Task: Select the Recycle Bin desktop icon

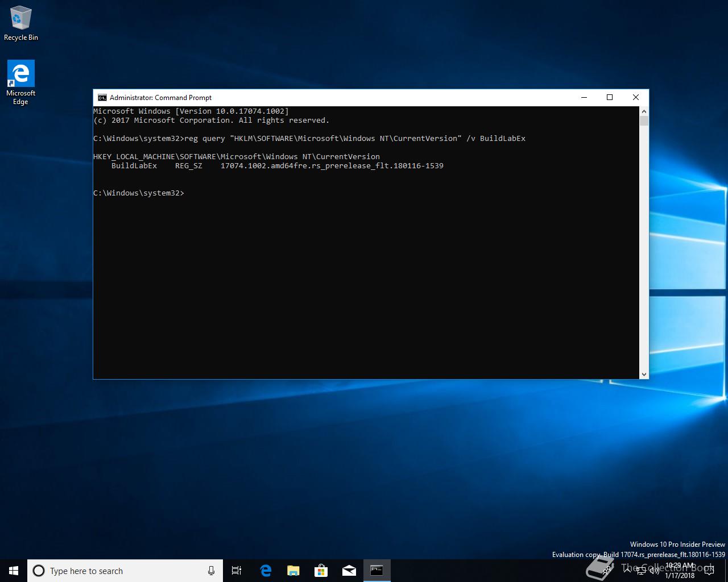Action: pyautogui.click(x=21, y=23)
